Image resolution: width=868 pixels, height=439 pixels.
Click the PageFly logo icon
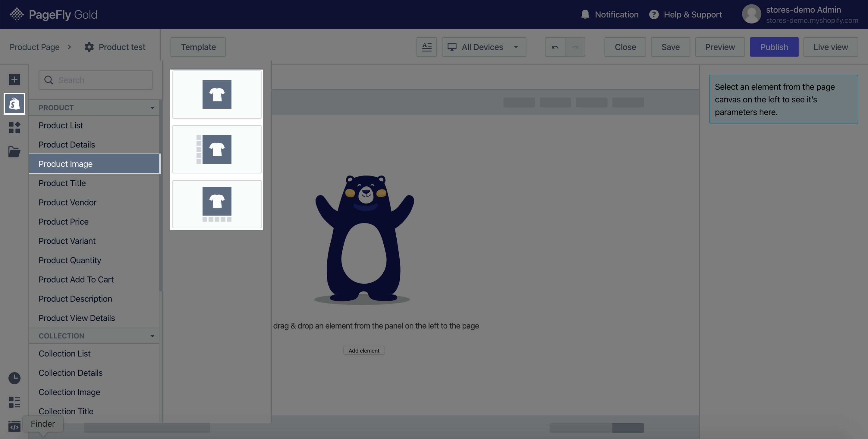pos(17,14)
